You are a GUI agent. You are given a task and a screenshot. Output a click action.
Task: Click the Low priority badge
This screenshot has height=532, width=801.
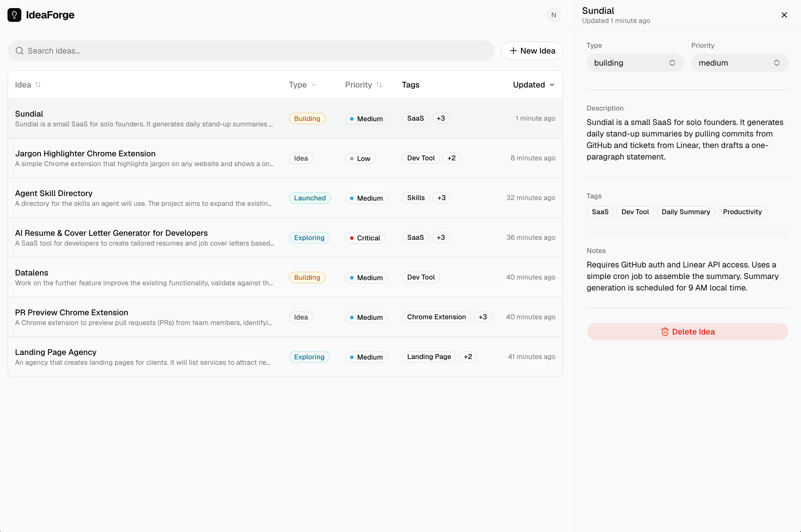(360, 159)
